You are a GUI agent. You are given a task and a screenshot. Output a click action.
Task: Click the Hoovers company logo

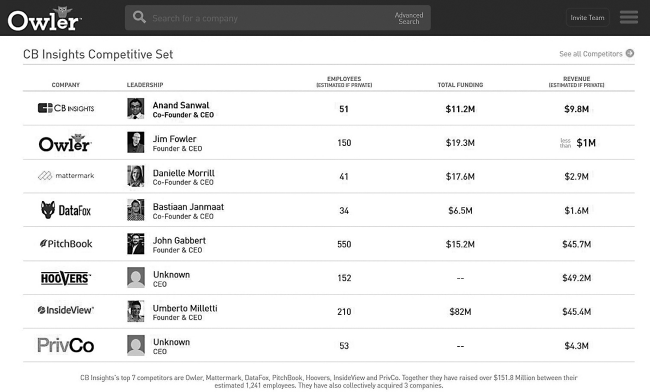[x=66, y=278]
